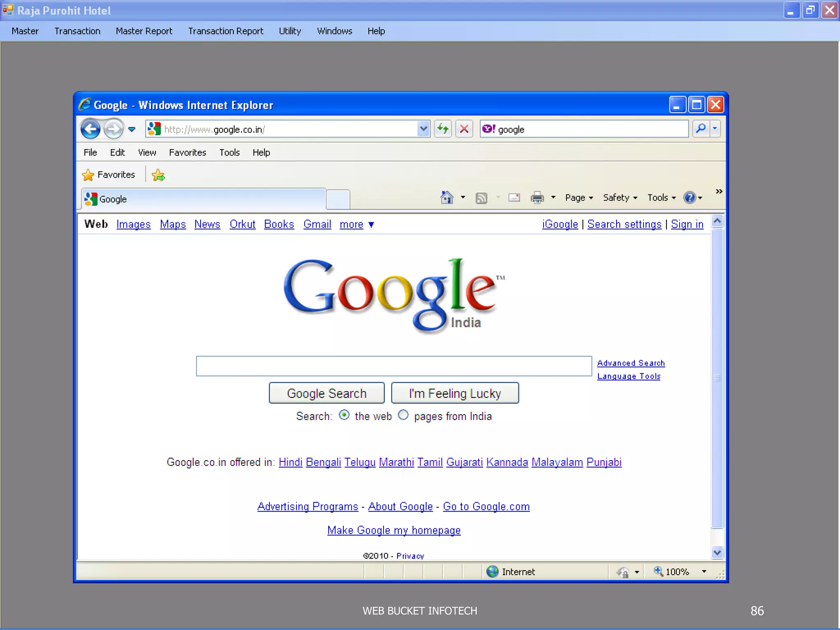Open the Transaction Report menu
Screen dimensions: 840x630
(226, 31)
